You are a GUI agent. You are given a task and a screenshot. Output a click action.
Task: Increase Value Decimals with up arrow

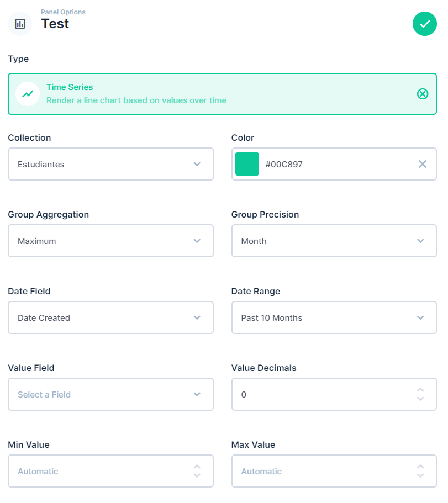point(420,390)
